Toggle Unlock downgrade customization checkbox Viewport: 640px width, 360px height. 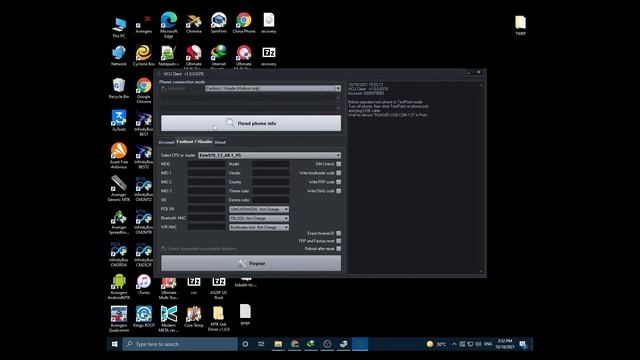pyautogui.click(x=164, y=249)
